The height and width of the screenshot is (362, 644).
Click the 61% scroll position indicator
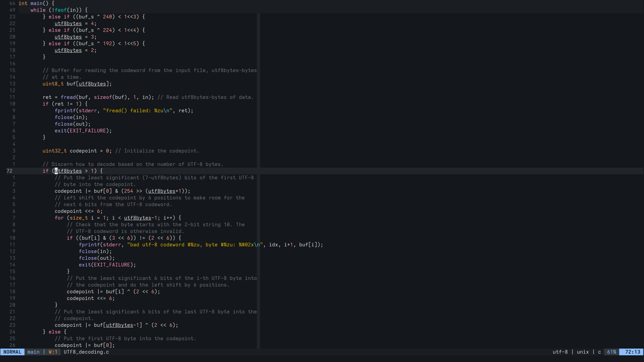611,352
